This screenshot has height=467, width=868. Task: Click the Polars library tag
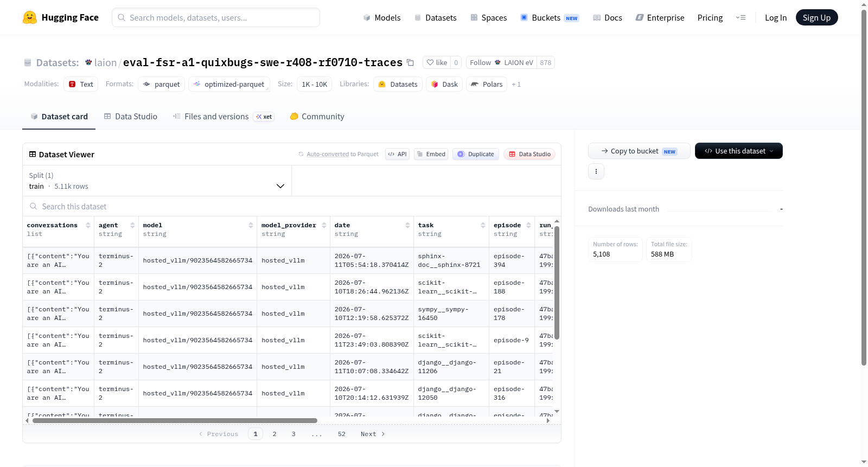coord(487,84)
